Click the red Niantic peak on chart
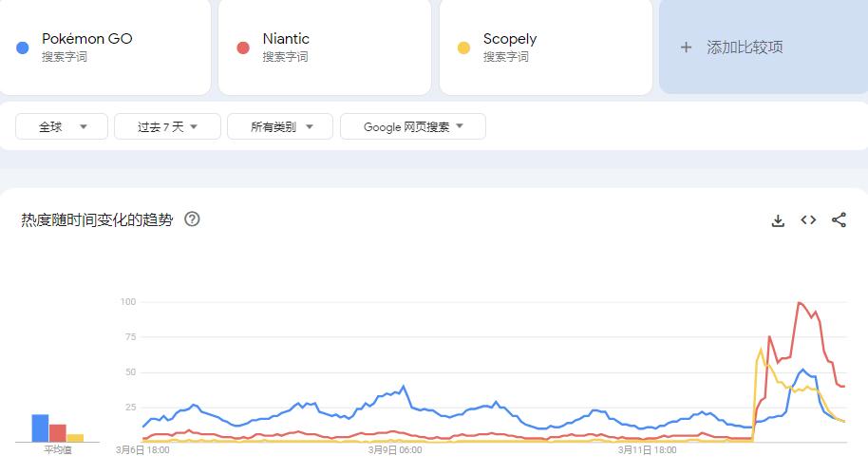868x475 pixels. [800, 303]
